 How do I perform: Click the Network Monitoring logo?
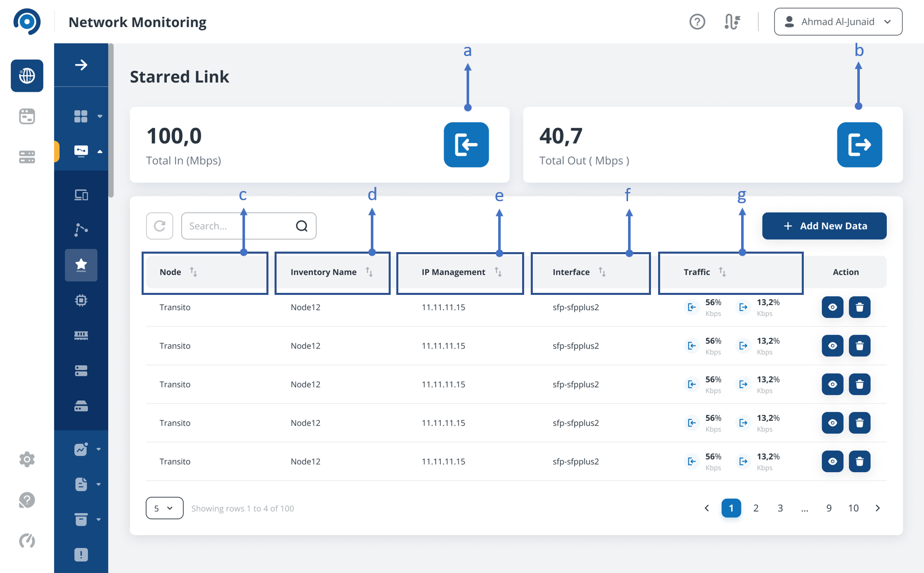[27, 22]
